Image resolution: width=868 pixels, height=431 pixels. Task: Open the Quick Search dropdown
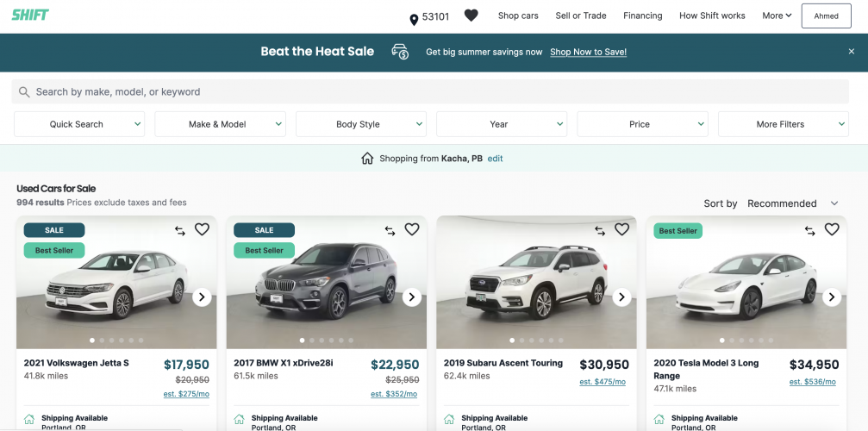pos(79,124)
